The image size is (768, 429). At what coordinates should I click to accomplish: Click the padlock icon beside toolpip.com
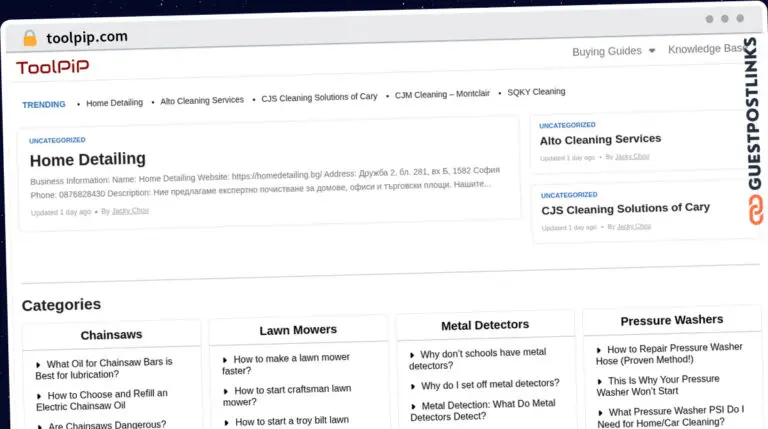[x=29, y=38]
